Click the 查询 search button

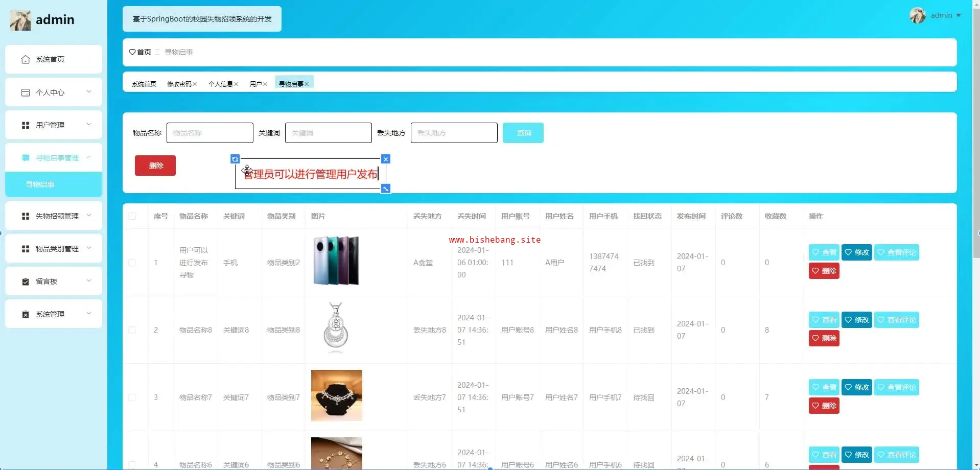click(523, 133)
